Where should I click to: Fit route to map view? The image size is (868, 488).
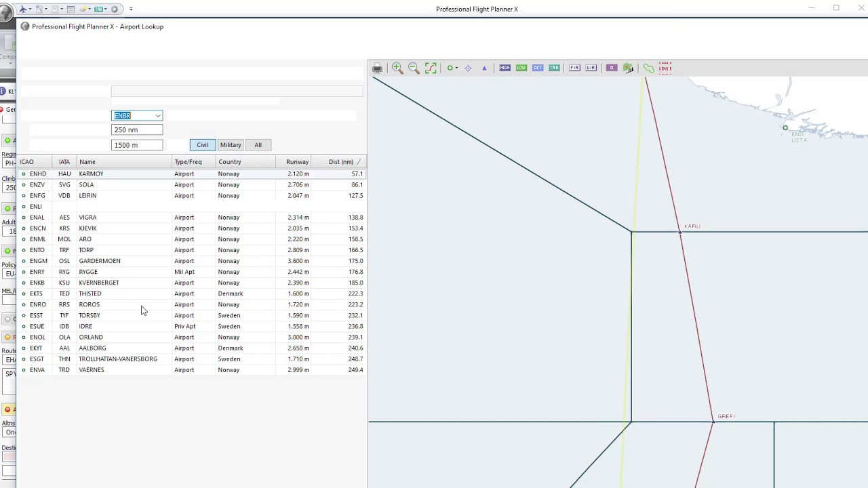point(431,68)
